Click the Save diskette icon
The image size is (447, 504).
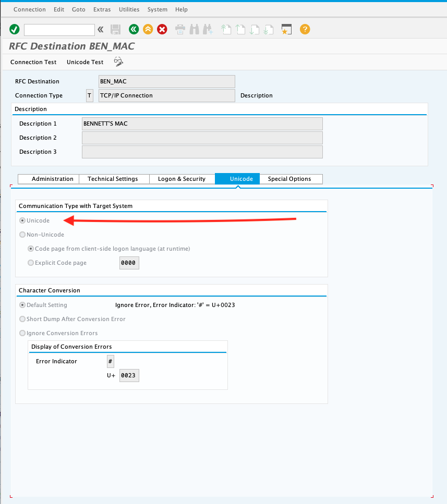tap(116, 29)
